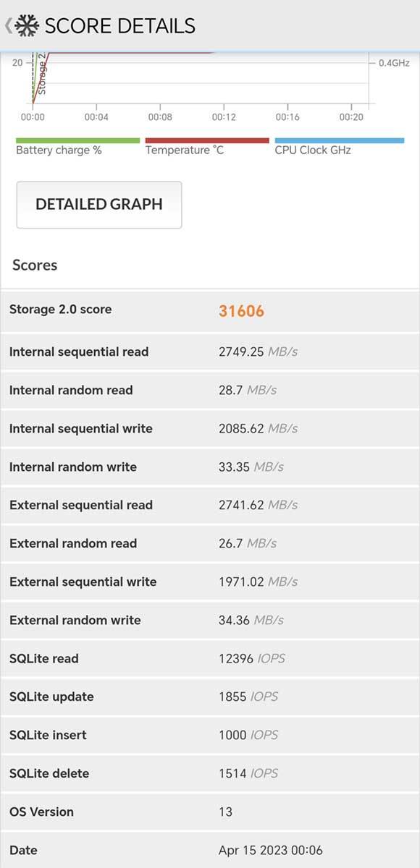Expand the Storage 2.0 score row

[210, 310]
